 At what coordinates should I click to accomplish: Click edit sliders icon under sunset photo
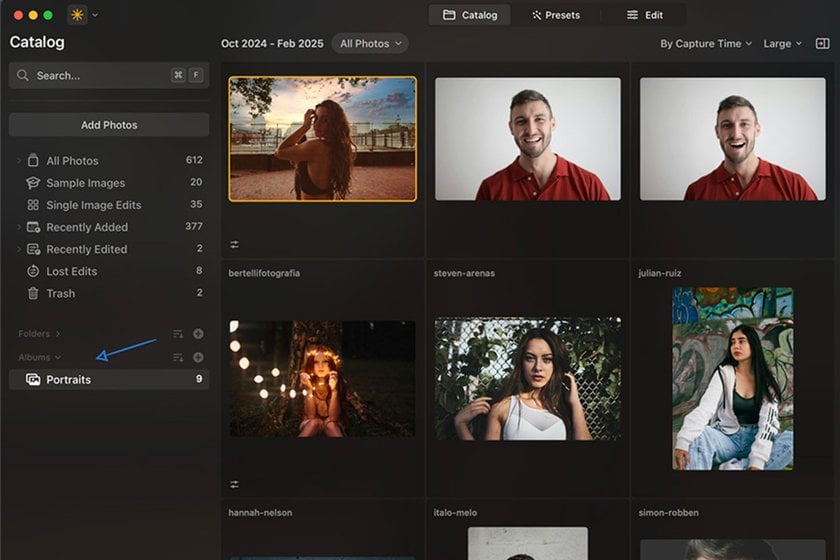234,244
